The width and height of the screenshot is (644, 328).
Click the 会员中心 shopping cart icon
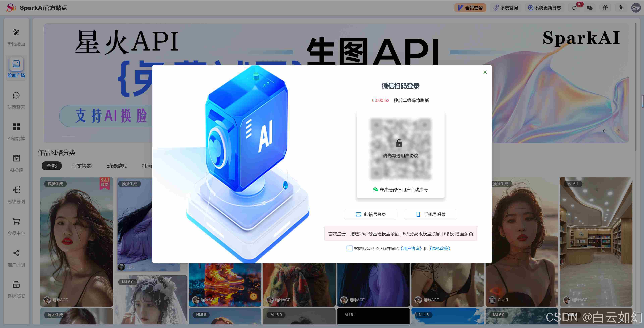pyautogui.click(x=16, y=222)
